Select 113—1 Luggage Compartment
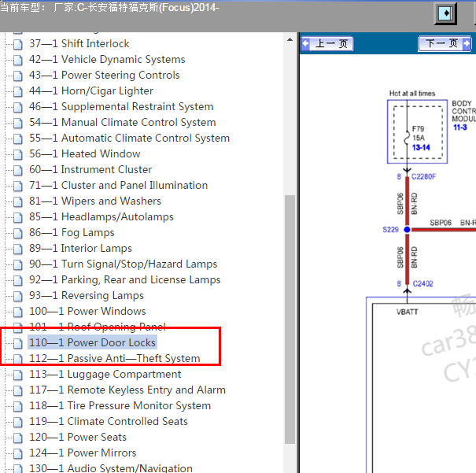Viewport: 476px width, 473px height. click(105, 375)
